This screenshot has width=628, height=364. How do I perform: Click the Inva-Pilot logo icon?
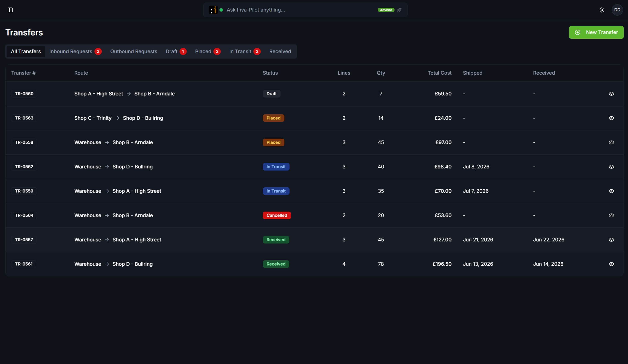(x=213, y=10)
